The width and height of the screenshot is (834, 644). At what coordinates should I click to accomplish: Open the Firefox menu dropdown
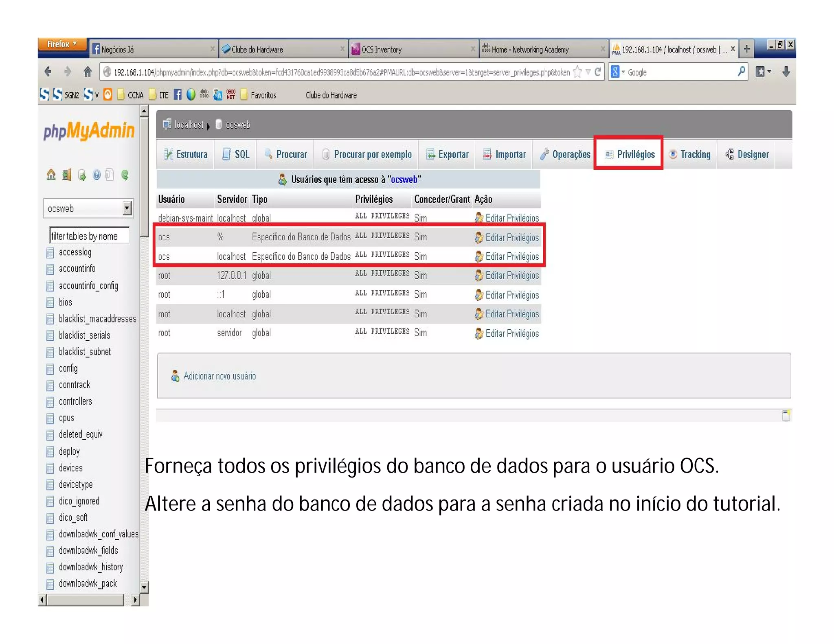(x=62, y=44)
